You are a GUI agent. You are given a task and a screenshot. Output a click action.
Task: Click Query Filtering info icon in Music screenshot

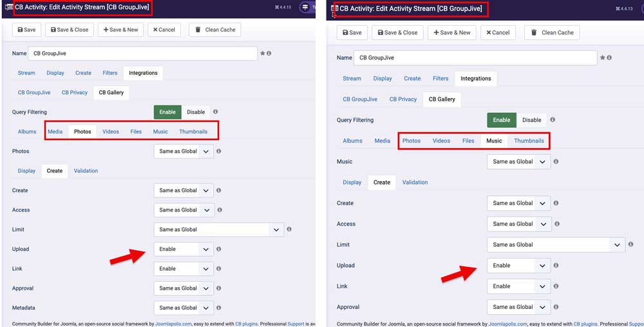point(553,120)
